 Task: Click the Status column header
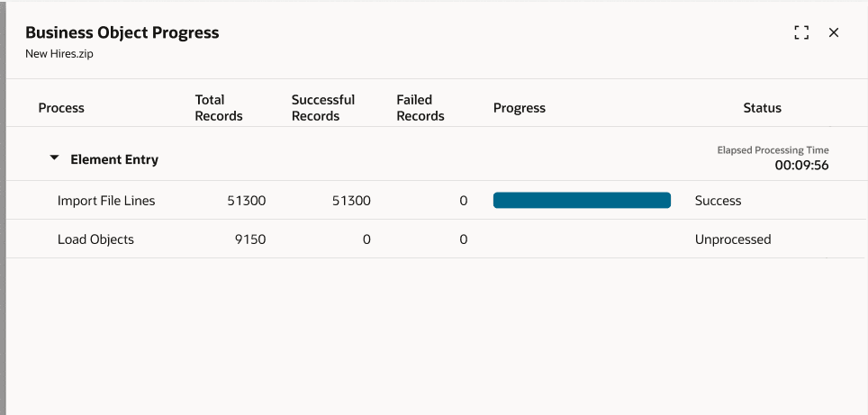762,108
